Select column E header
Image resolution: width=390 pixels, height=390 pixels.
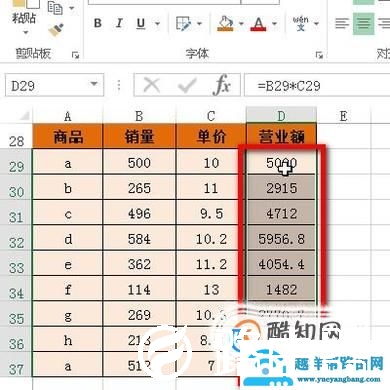[343, 116]
